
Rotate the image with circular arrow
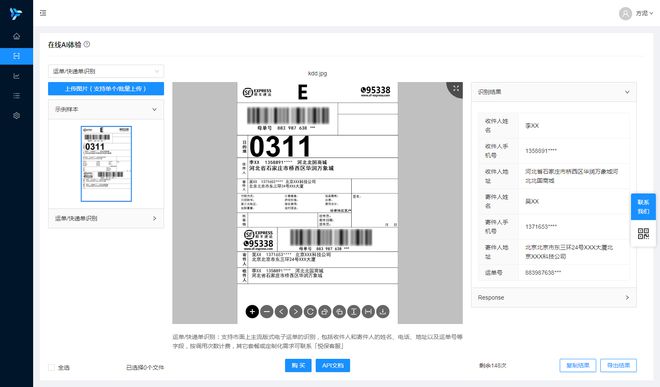coord(310,312)
